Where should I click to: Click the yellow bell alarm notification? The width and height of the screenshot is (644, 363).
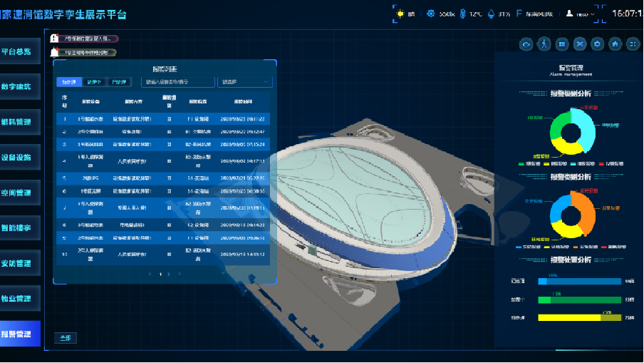pos(83,52)
